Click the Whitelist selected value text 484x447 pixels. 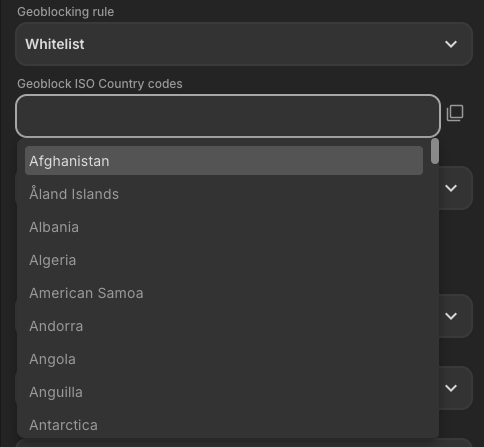tap(55, 44)
